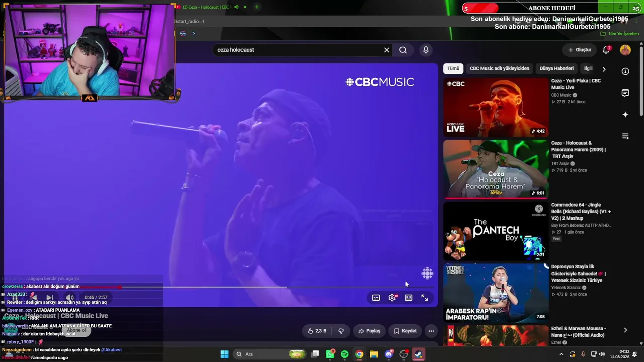The width and height of the screenshot is (644, 362).
Task: Subscribe using the Abone ol button
Action: (76, 330)
